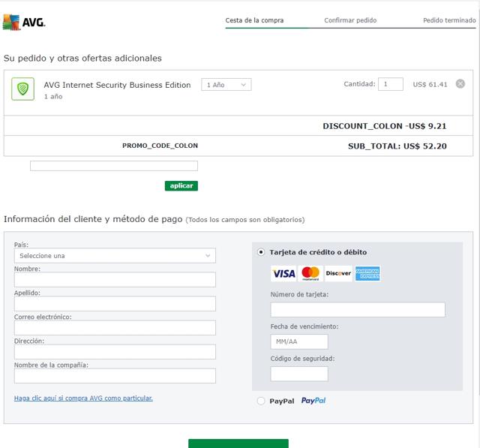Image resolution: width=480 pixels, height=448 pixels.
Task: Focus the Nombre input field
Action: coord(115,280)
